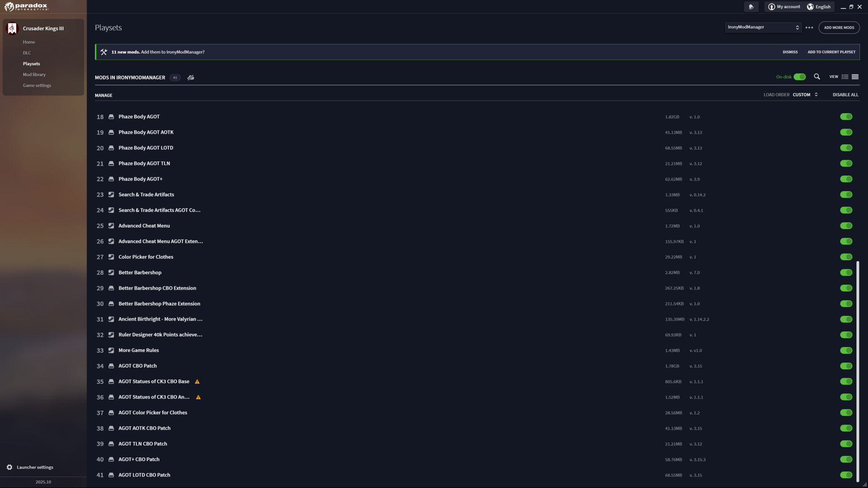868x488 pixels.
Task: Click the hidden-mods eye icon next to mod count
Action: point(191,78)
